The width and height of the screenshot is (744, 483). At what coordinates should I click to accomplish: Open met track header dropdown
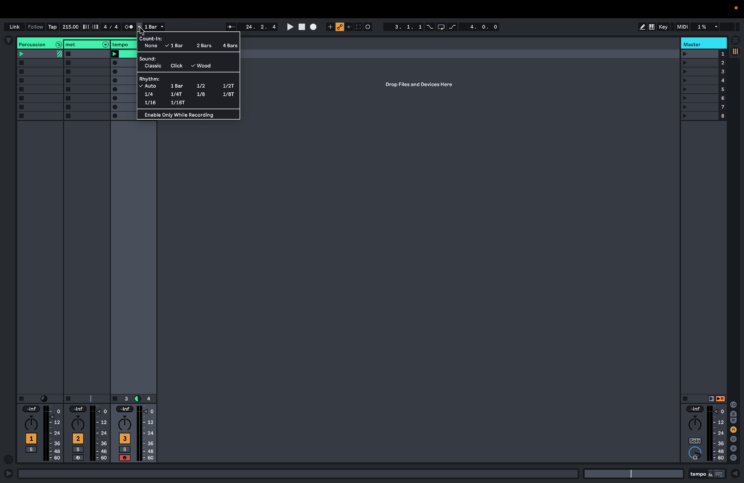pos(105,45)
